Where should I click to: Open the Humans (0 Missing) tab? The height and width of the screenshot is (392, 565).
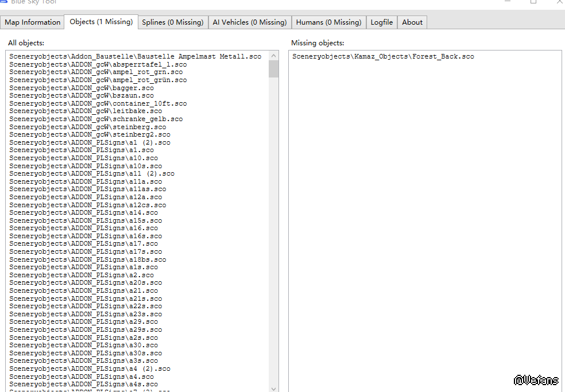click(329, 22)
